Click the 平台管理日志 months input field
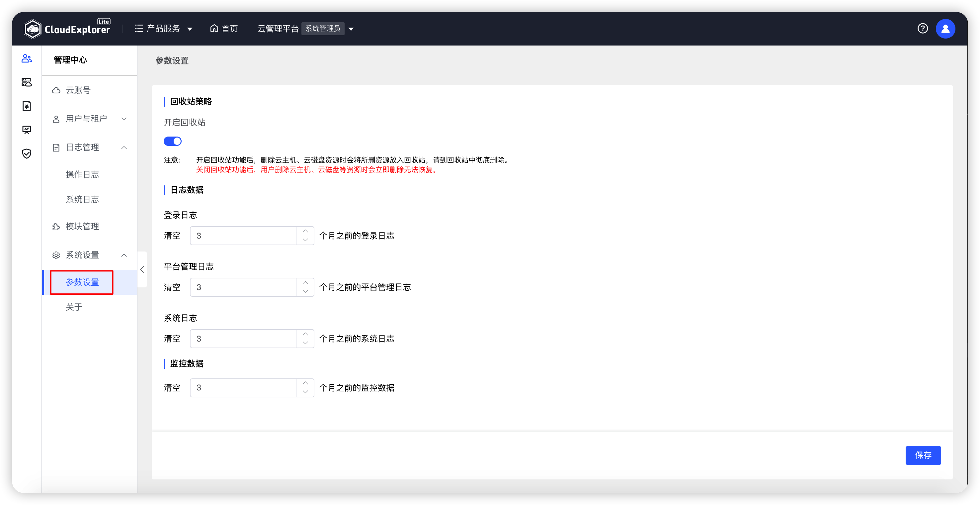 (243, 287)
